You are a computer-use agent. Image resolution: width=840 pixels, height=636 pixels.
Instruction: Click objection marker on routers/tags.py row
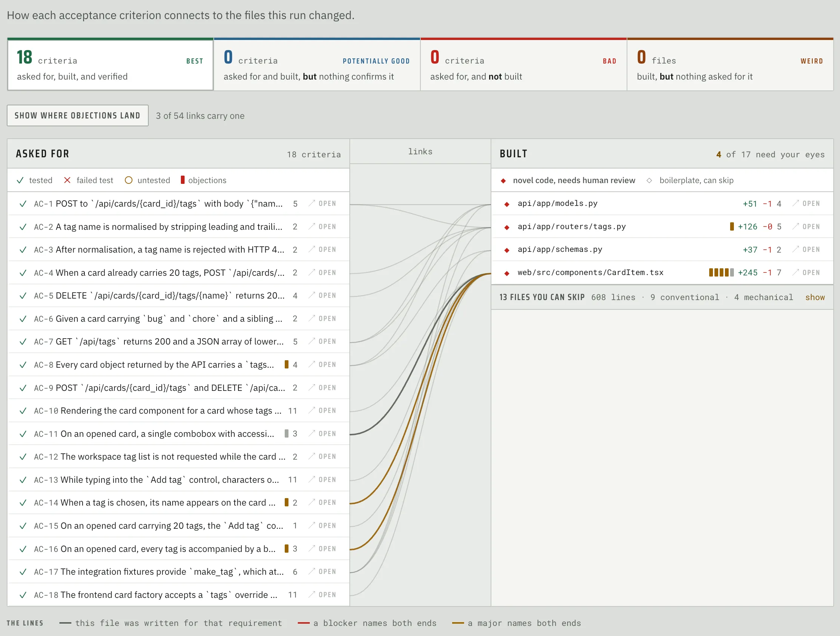pyautogui.click(x=732, y=227)
